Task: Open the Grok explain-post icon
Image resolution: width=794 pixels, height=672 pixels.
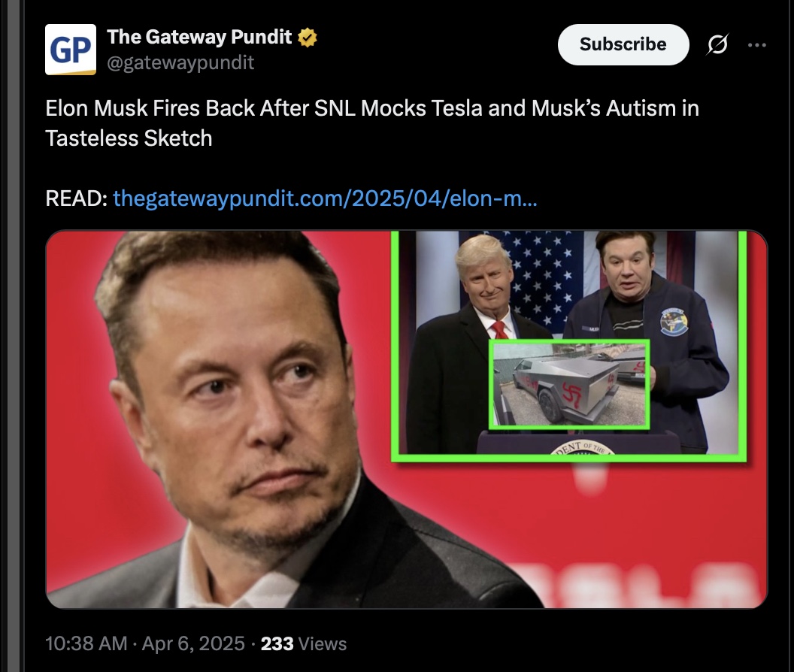Action: pyautogui.click(x=717, y=44)
